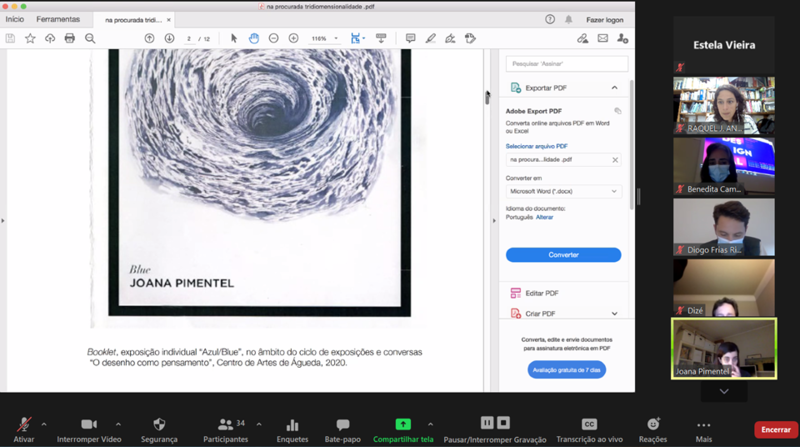This screenshot has height=447, width=800.
Task: Click Alterar language link
Action: click(544, 217)
